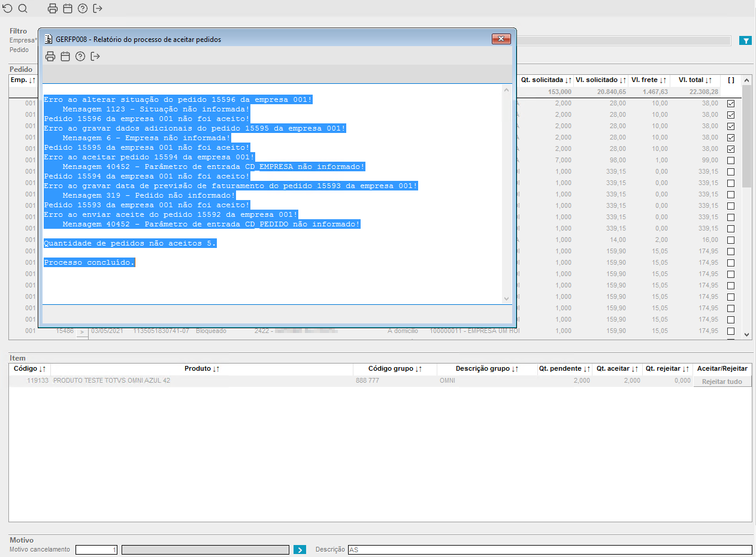Click the total quantity 153,000

[560, 92]
